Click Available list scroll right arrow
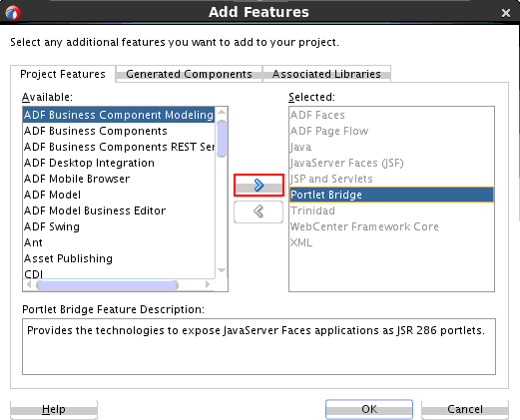 click(x=208, y=284)
